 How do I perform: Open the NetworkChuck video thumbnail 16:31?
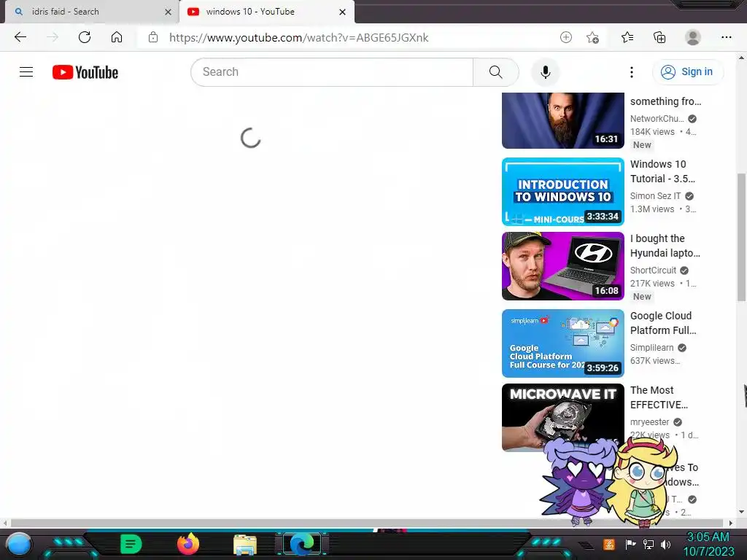[562, 120]
